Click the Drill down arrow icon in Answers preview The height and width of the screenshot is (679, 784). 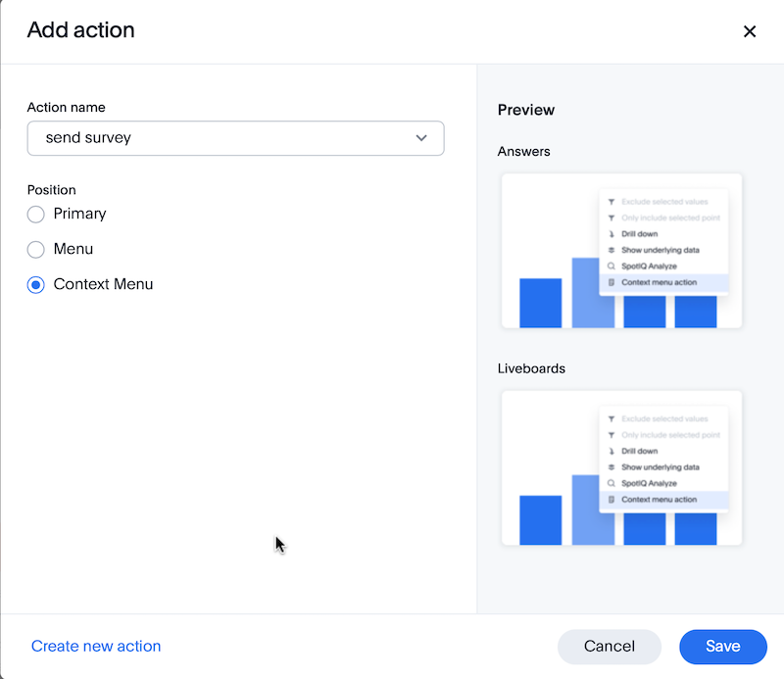tap(612, 234)
